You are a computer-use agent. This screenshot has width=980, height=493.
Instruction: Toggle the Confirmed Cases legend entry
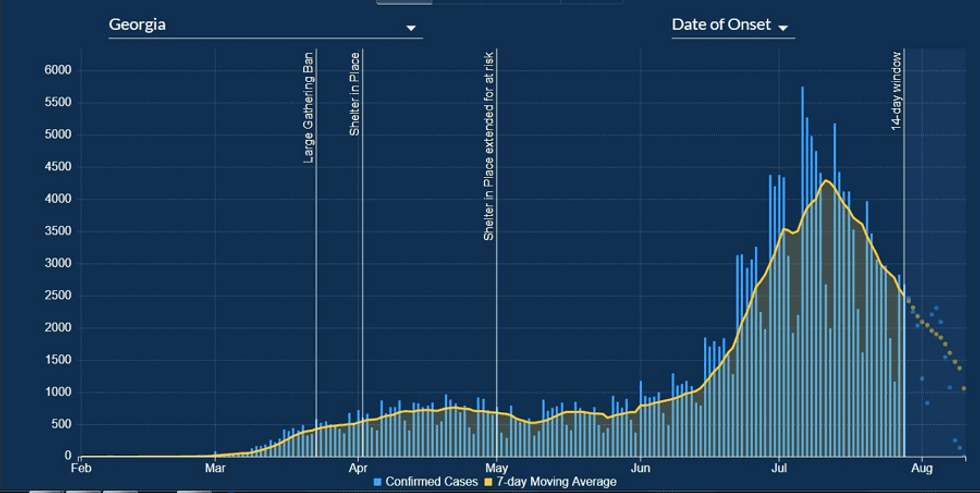tap(434, 481)
